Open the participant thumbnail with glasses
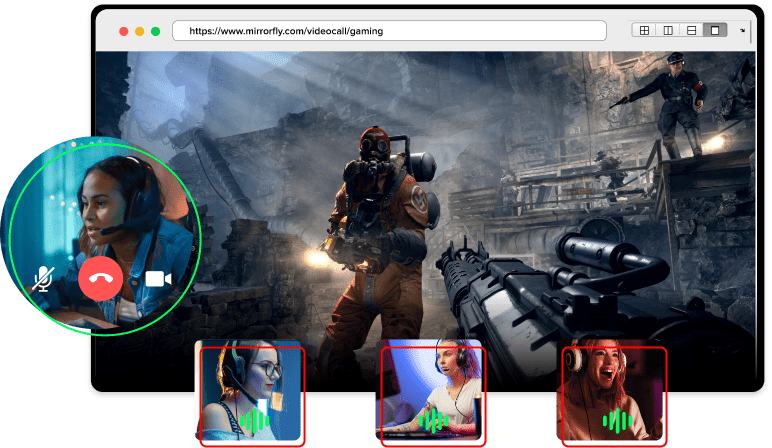Image resolution: width=772 pixels, height=448 pixels. pos(252,395)
